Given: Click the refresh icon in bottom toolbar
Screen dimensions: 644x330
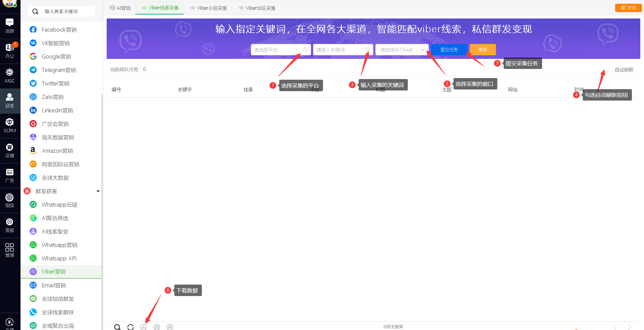Looking at the screenshot, I should point(131,327).
